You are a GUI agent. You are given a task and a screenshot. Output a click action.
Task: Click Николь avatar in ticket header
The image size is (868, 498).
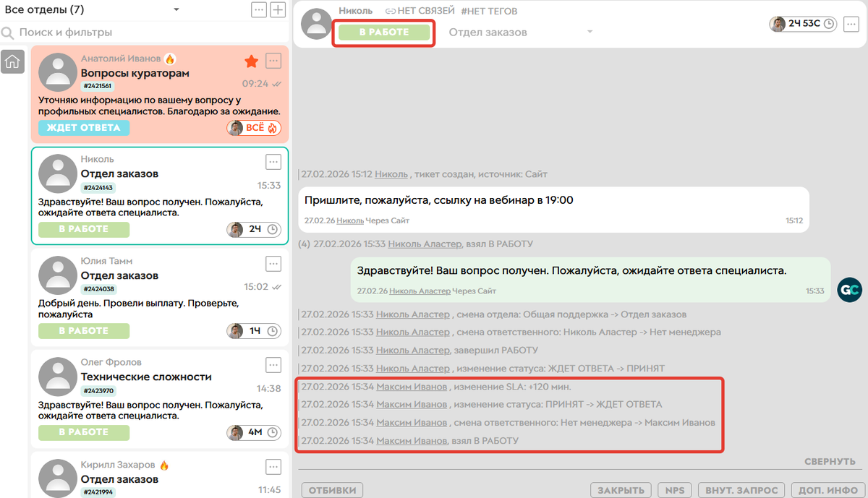[316, 24]
